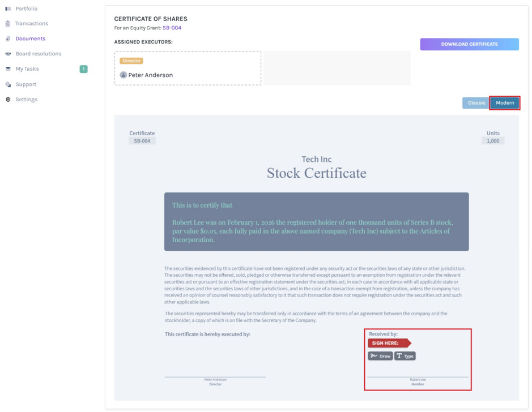Click the My Tasks envelope icon
Image resolution: width=532 pixels, height=412 pixels.
pyautogui.click(x=8, y=69)
